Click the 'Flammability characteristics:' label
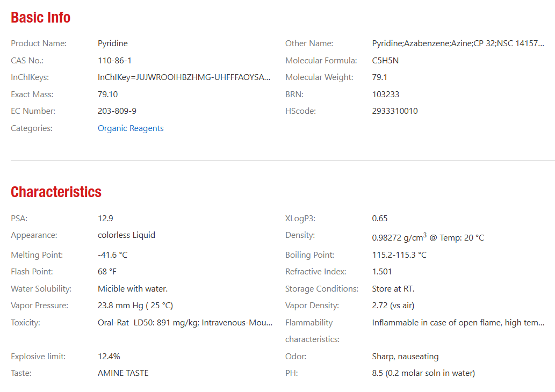This screenshot has width=555, height=392. [x=312, y=331]
